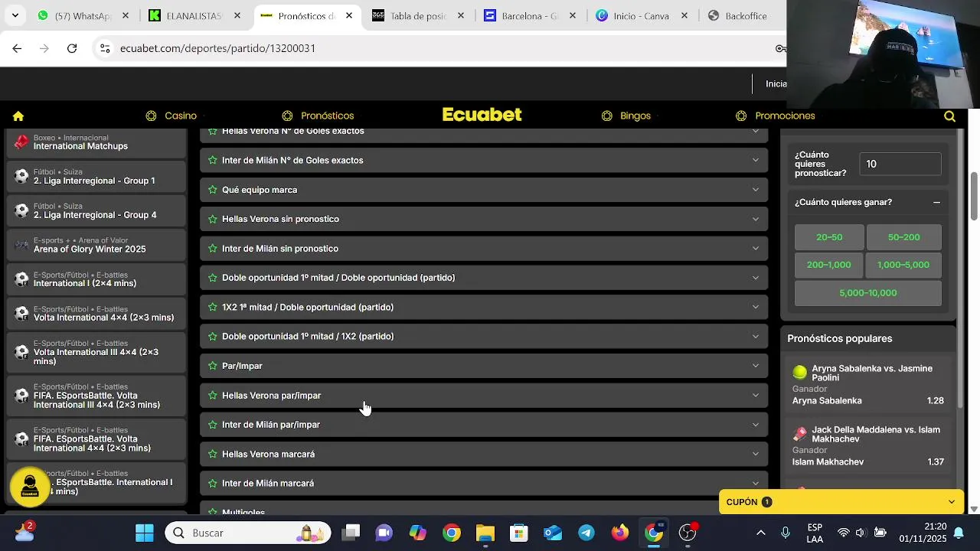Open International I (2×4 mins) e-battles
This screenshot has width=980, height=551.
click(x=96, y=279)
